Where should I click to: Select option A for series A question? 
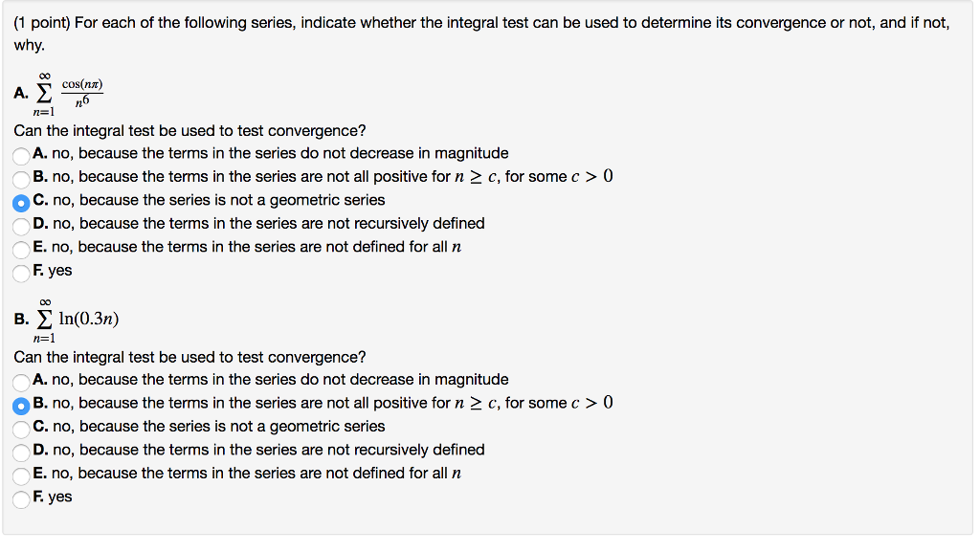click(21, 153)
